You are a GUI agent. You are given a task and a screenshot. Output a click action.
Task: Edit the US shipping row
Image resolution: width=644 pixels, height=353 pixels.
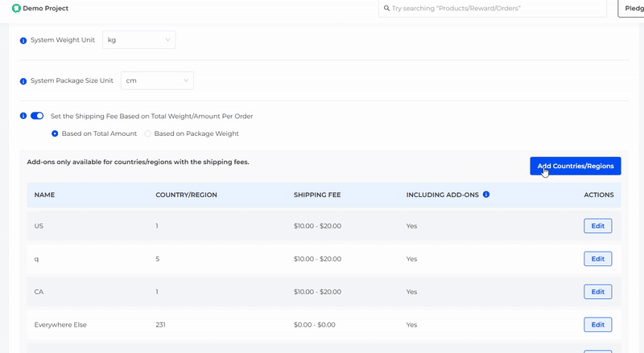click(x=597, y=226)
